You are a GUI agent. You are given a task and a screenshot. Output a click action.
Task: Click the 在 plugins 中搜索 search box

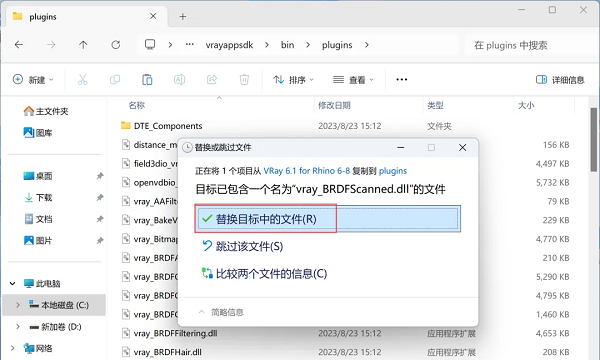530,45
